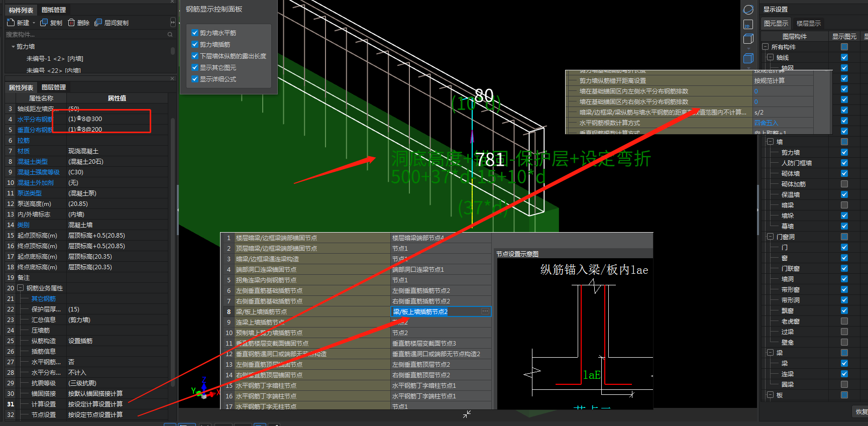This screenshot has width=868, height=426.
Task: Click the collapse arrows icon below node table
Action: coord(467,414)
